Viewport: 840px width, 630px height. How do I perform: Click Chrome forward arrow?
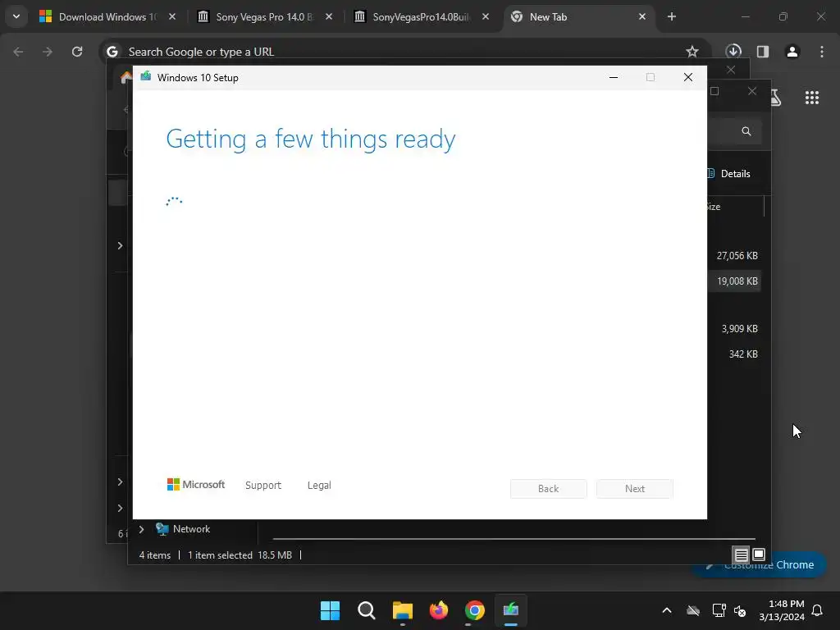coord(48,52)
